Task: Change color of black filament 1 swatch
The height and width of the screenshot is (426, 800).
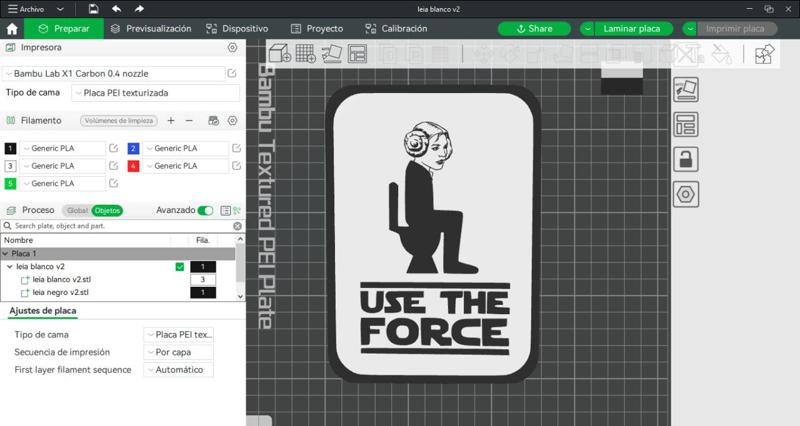Action: point(10,148)
